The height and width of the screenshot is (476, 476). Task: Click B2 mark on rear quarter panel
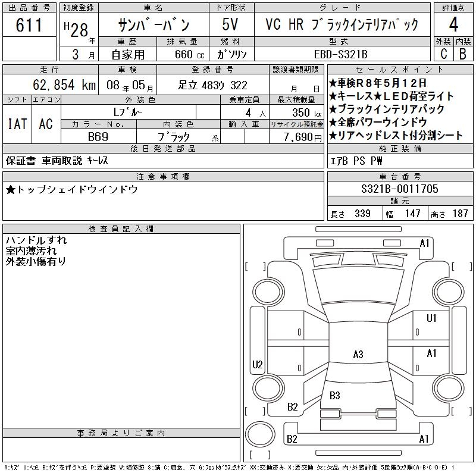[x=292, y=407]
